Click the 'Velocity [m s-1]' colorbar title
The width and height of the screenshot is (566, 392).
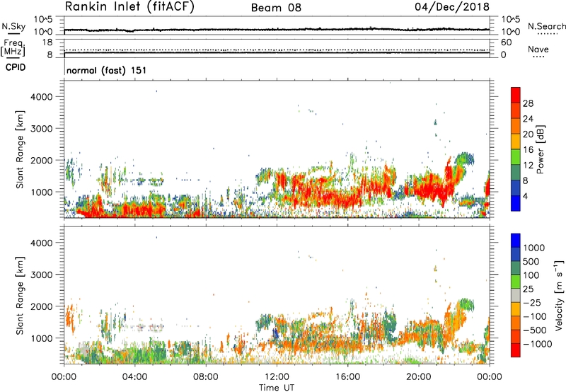pyautogui.click(x=559, y=296)
